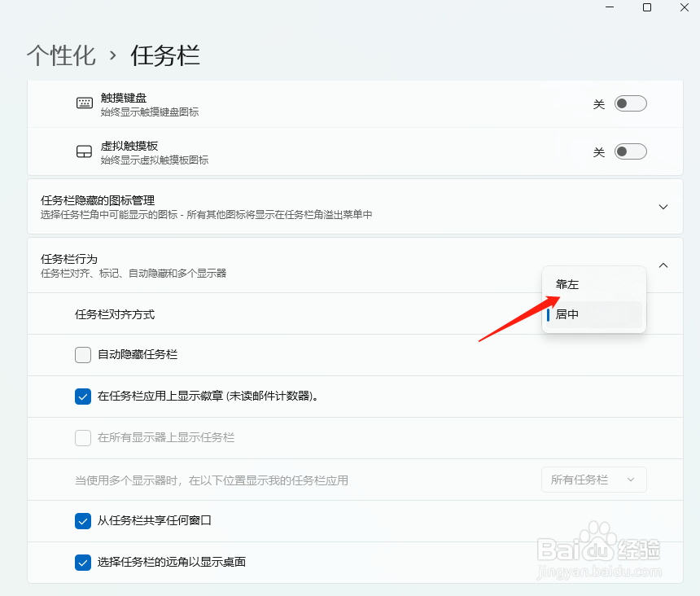700x596 pixels.
Task: Click the touch keyboard icon
Action: pyautogui.click(x=85, y=103)
